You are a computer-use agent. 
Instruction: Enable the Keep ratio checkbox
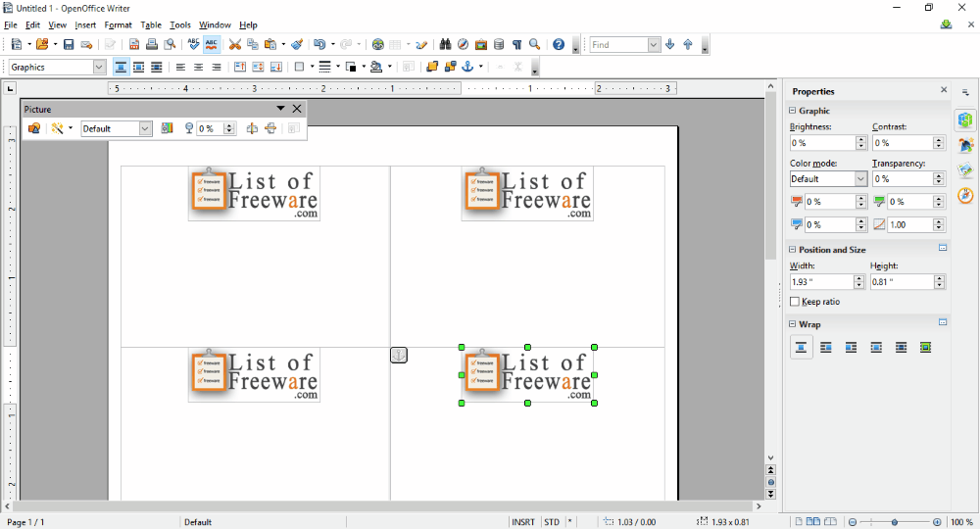pos(795,302)
